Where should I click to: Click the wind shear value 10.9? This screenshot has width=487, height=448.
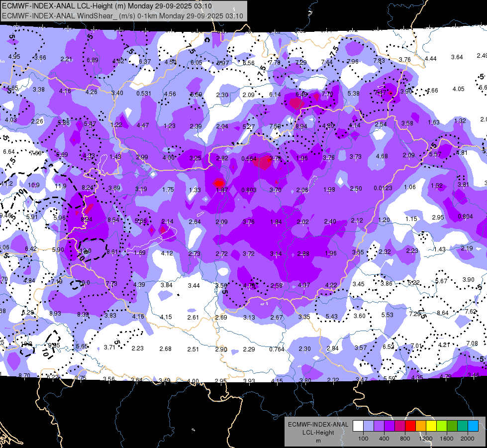coord(33,185)
